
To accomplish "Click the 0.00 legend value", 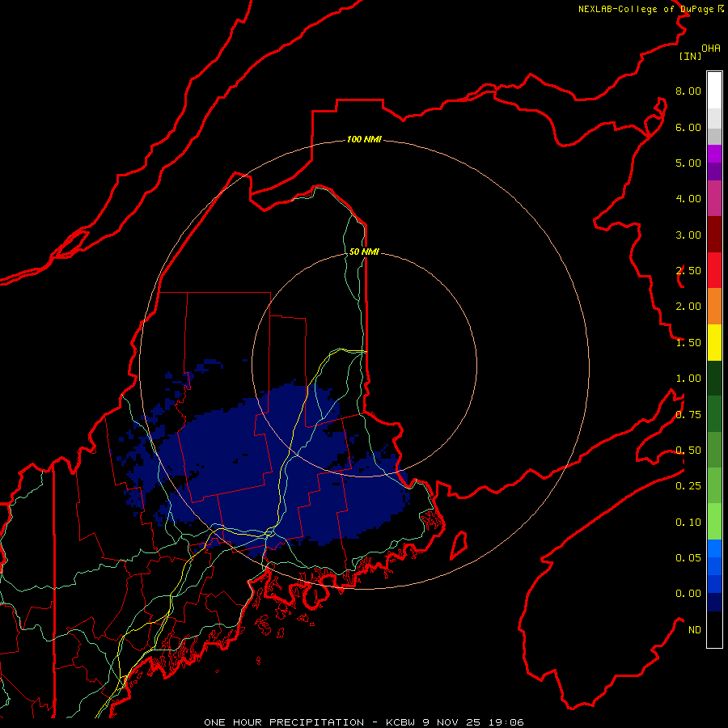I will [x=688, y=594].
